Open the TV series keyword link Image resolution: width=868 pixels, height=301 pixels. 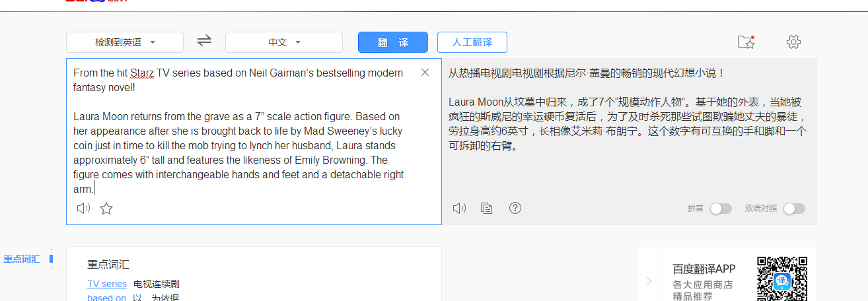click(x=107, y=284)
